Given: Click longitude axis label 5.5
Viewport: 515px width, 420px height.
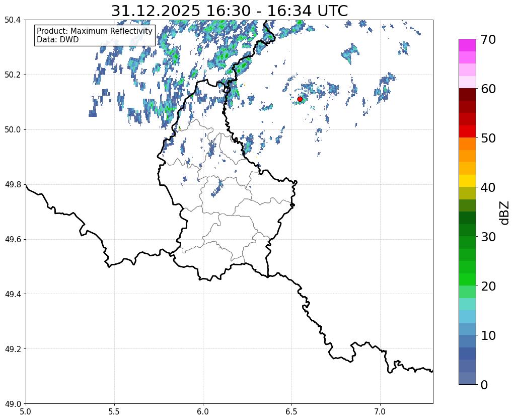Looking at the screenshot, I should pyautogui.click(x=114, y=411).
